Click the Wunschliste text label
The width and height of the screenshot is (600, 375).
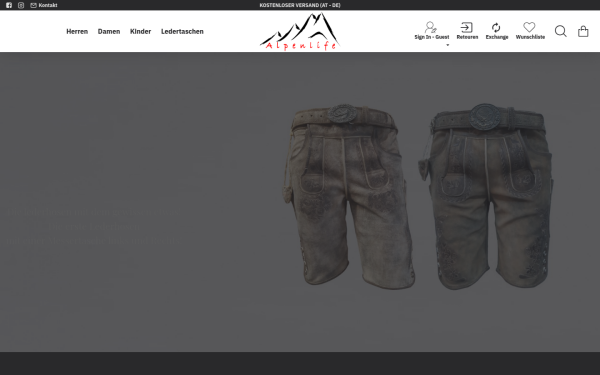530,37
